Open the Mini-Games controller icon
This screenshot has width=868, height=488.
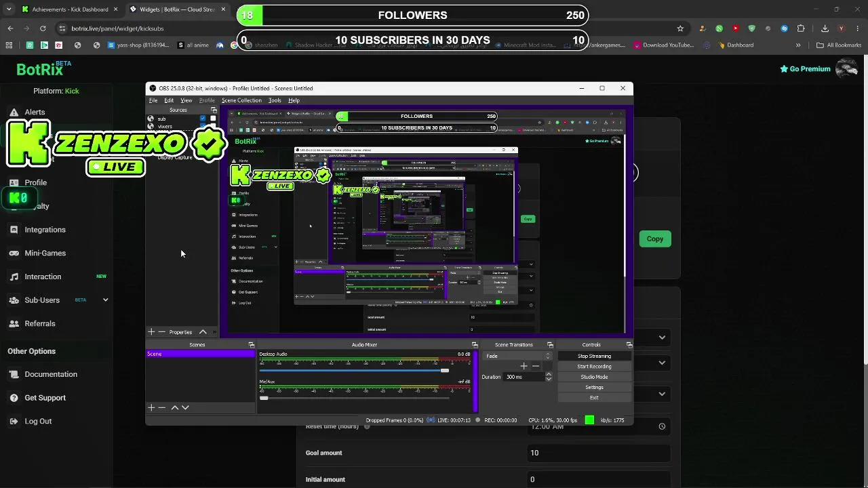[x=14, y=253]
